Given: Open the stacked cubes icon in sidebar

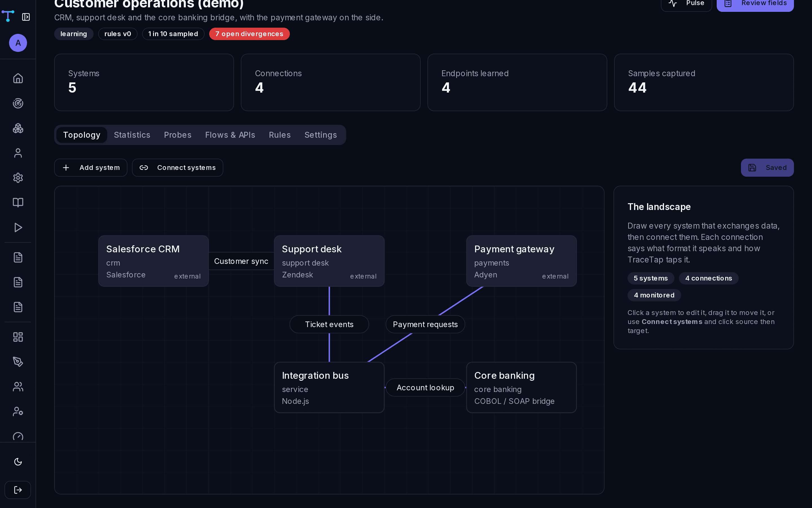Looking at the screenshot, I should (x=18, y=128).
